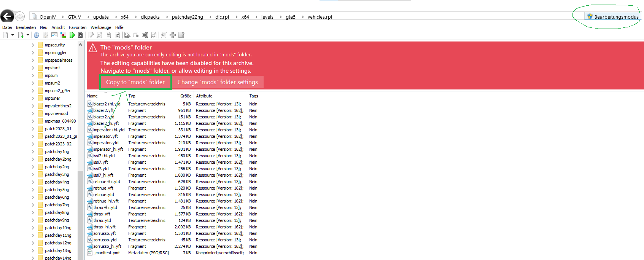Click the gray plus add icon

[x=173, y=35]
